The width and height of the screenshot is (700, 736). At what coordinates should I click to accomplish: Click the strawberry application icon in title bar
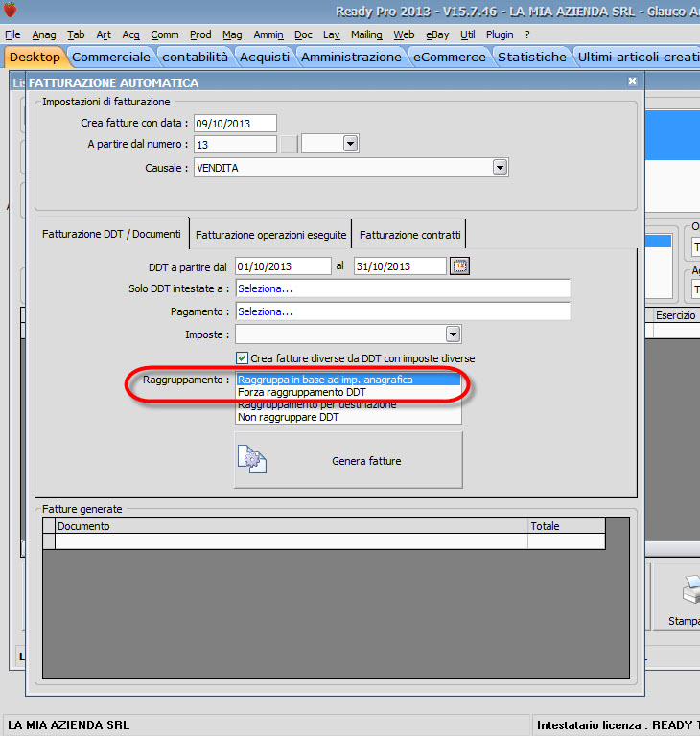(x=10, y=10)
